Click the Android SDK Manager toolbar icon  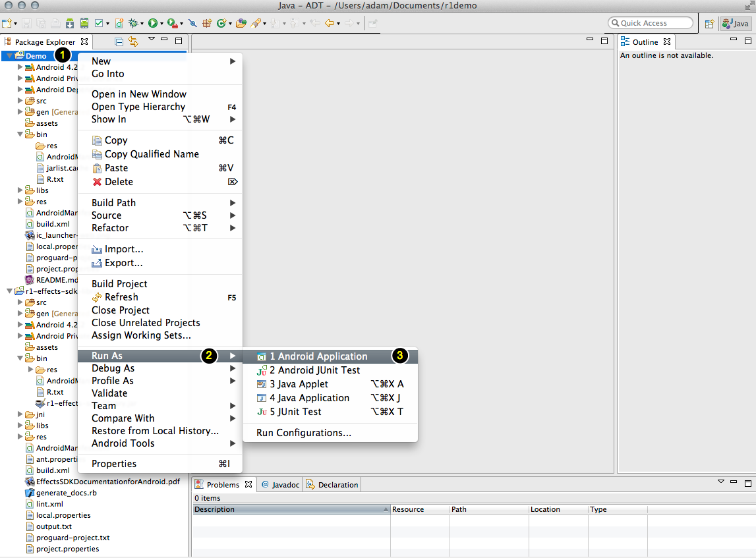click(x=71, y=23)
